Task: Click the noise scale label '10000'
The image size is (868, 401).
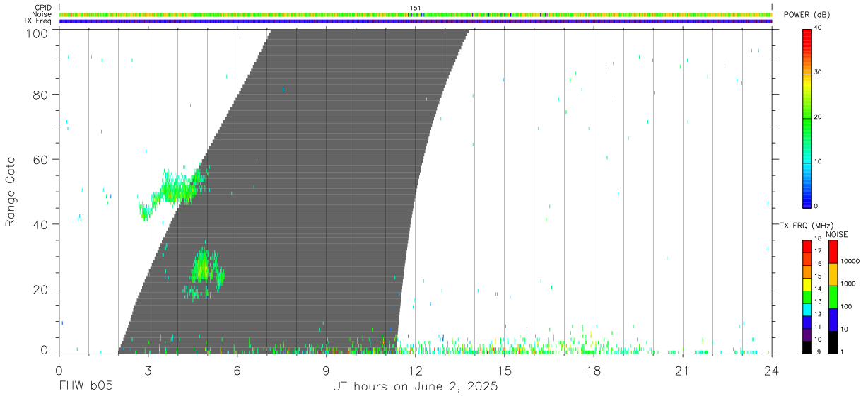Action: coord(850,261)
